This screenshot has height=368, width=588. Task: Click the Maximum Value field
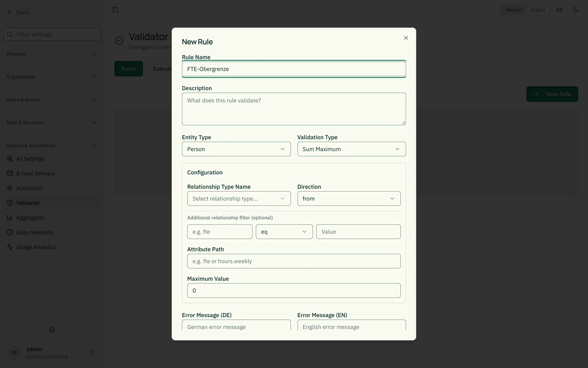[294, 291]
